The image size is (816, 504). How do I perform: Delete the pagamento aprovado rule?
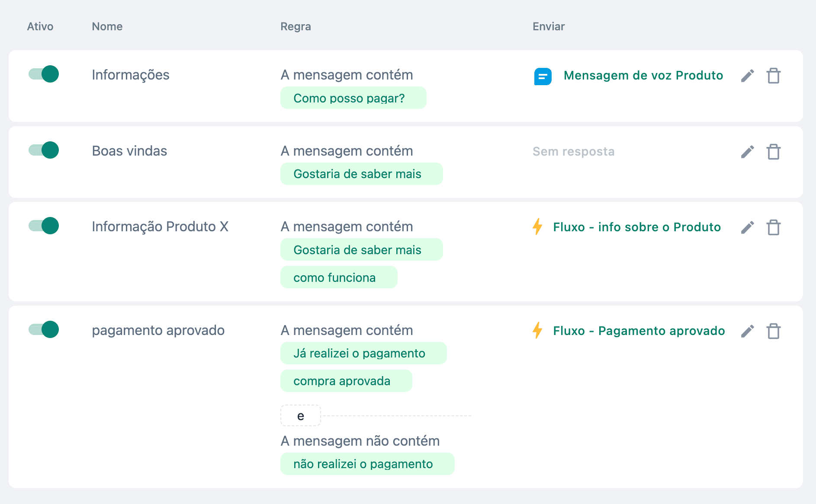[773, 331]
